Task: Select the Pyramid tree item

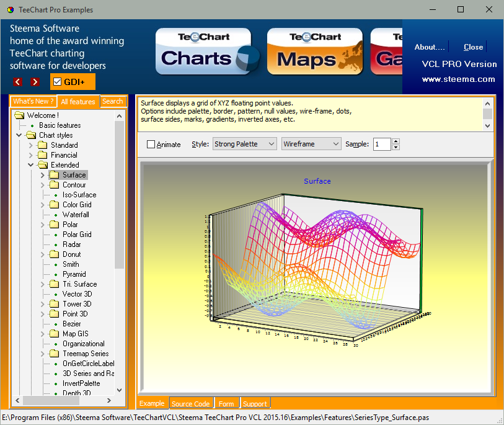Action: [74, 274]
